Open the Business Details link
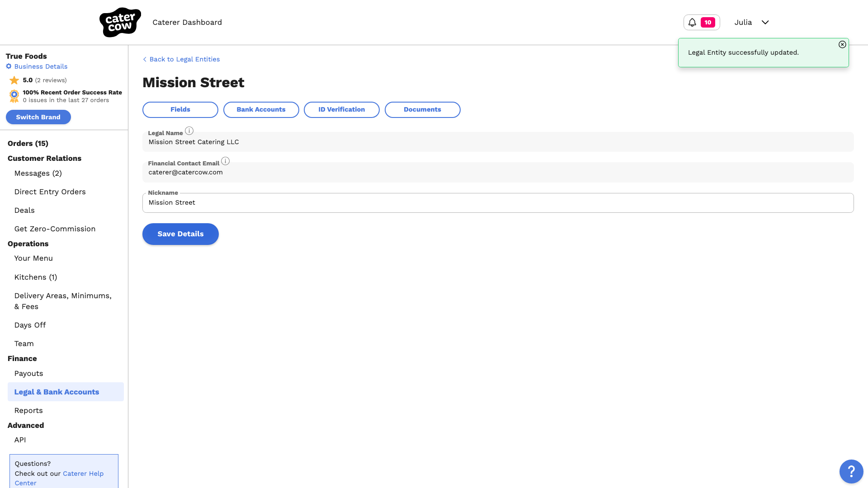Image resolution: width=868 pixels, height=488 pixels. tap(37, 66)
